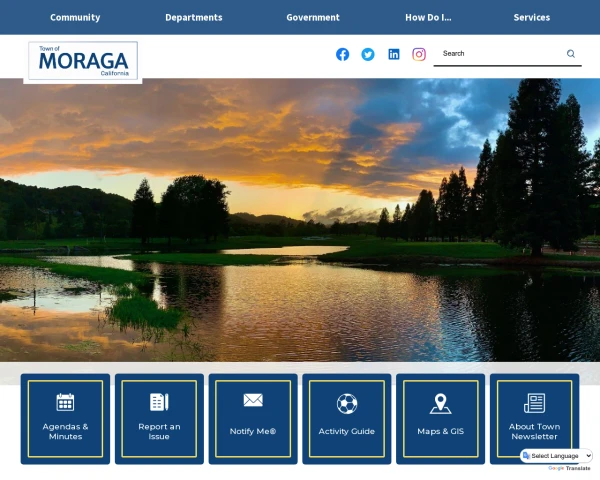The height and width of the screenshot is (480, 600).
Task: Click the Agendas & Minutes calendar icon
Action: tap(65, 402)
